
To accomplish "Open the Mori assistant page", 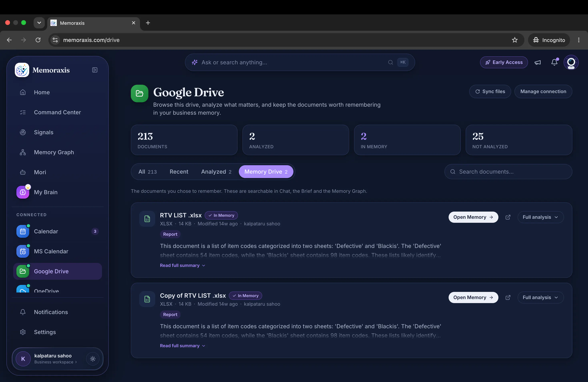I will (58, 172).
